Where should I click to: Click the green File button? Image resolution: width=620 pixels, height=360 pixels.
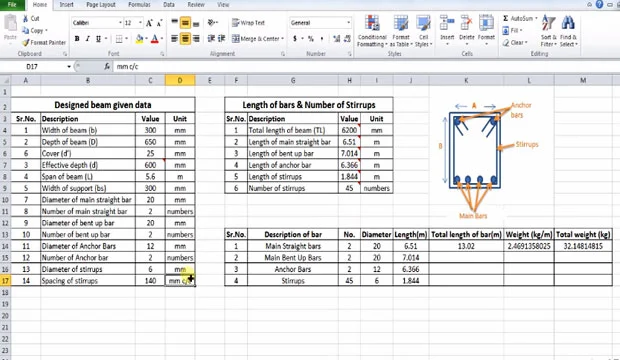coord(12,5)
